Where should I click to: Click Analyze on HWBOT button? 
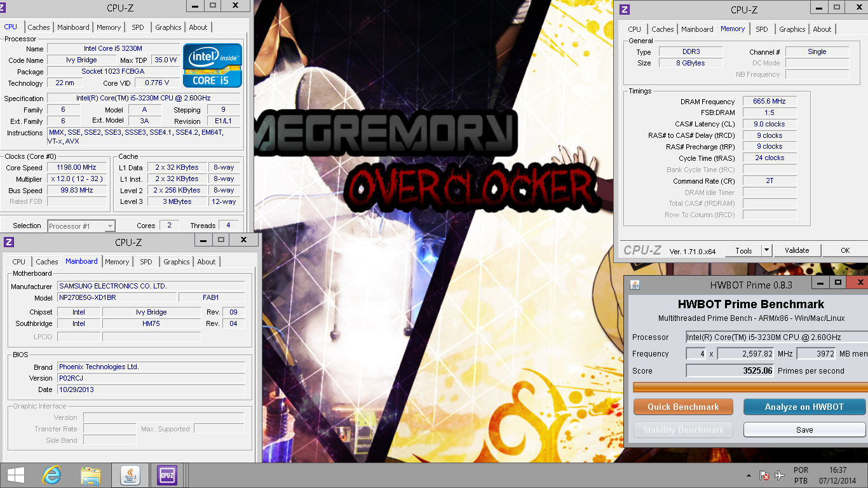(804, 407)
